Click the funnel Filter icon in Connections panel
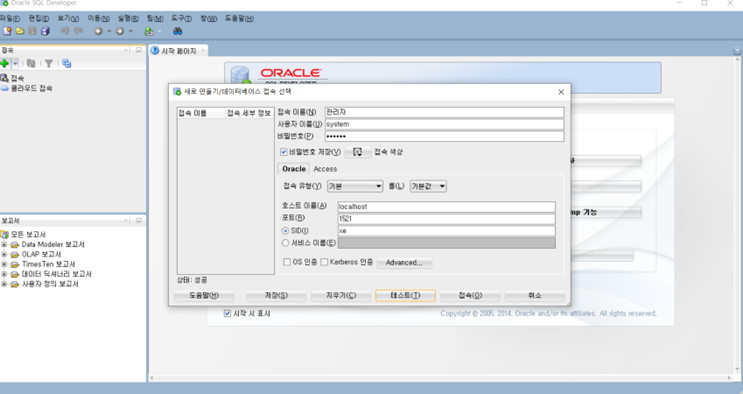 click(48, 63)
